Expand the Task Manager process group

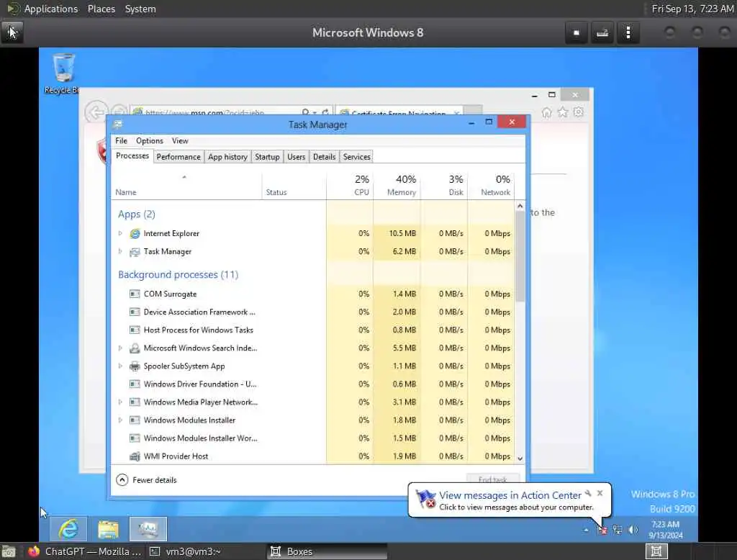(120, 252)
